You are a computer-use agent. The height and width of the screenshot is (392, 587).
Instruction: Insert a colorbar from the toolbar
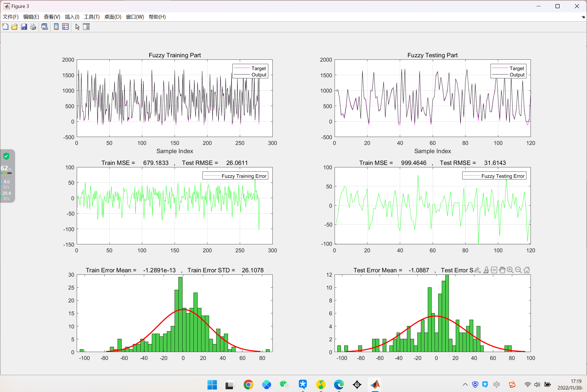(56, 27)
